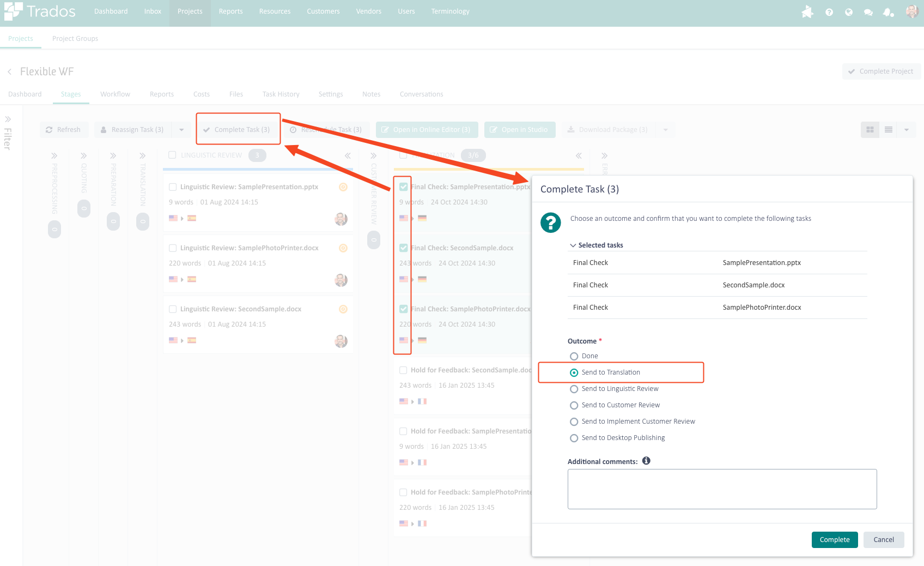The height and width of the screenshot is (566, 924).
Task: Expand the Preparation stage column
Action: [x=113, y=156]
